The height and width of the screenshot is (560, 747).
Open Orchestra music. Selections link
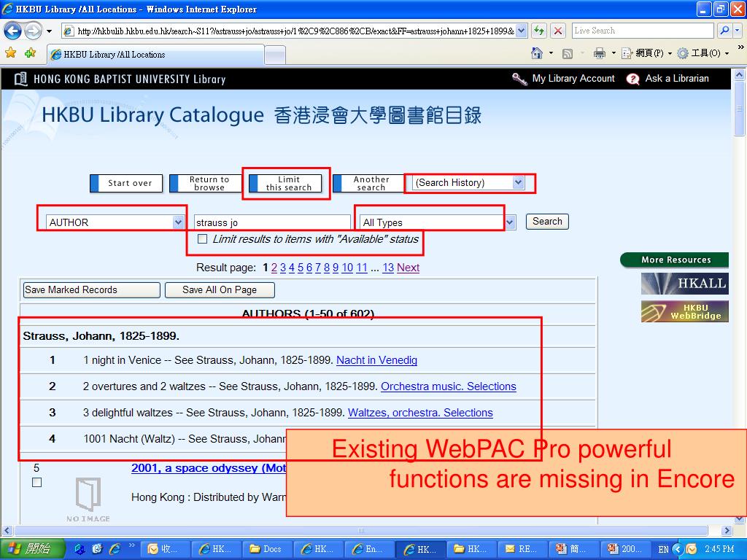449,386
